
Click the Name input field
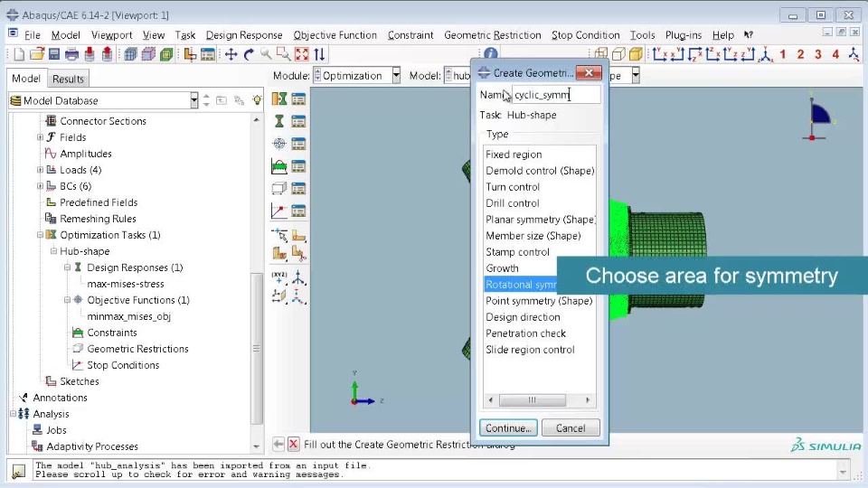[556, 95]
